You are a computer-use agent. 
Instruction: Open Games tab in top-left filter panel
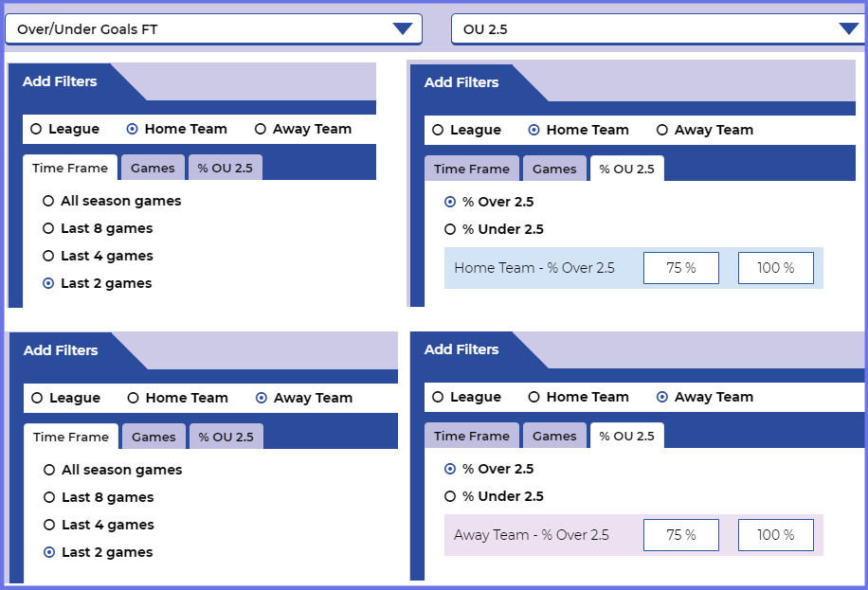[x=153, y=168]
